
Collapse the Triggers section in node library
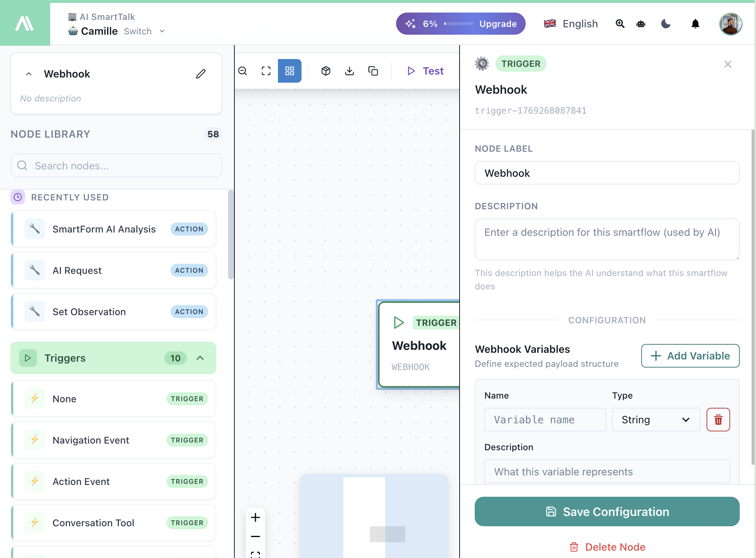pyautogui.click(x=200, y=358)
